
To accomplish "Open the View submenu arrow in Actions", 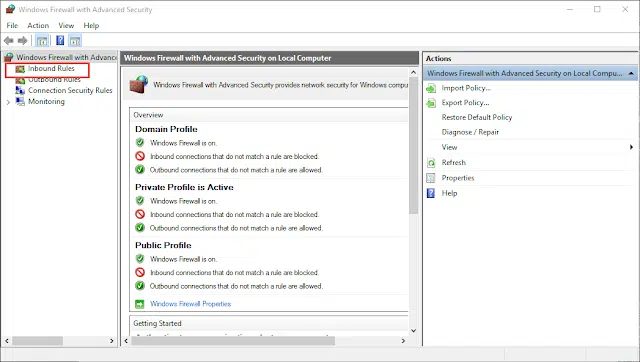I will 631,147.
